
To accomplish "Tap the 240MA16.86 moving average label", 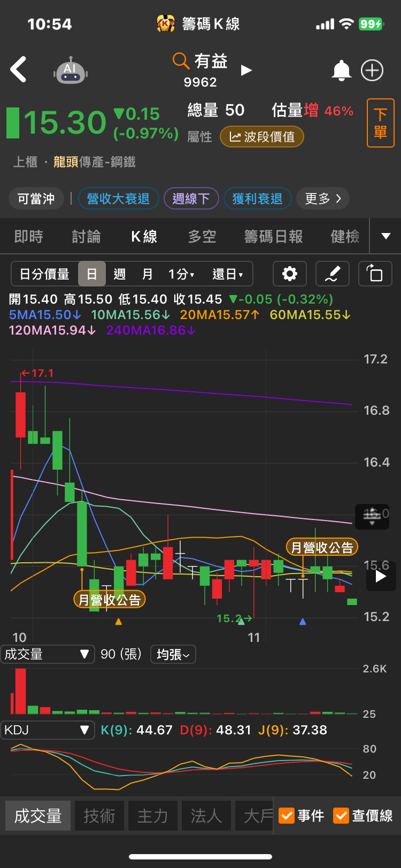I will [151, 330].
